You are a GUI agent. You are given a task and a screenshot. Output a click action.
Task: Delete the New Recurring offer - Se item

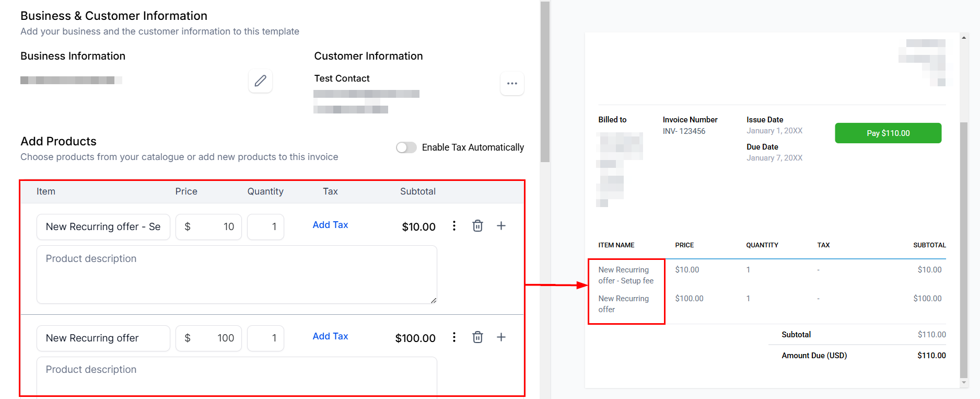(477, 226)
